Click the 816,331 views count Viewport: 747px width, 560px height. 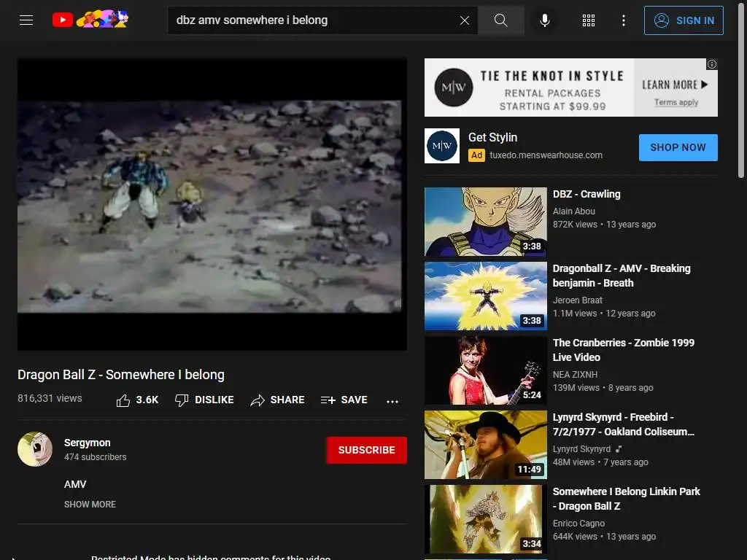tap(50, 398)
